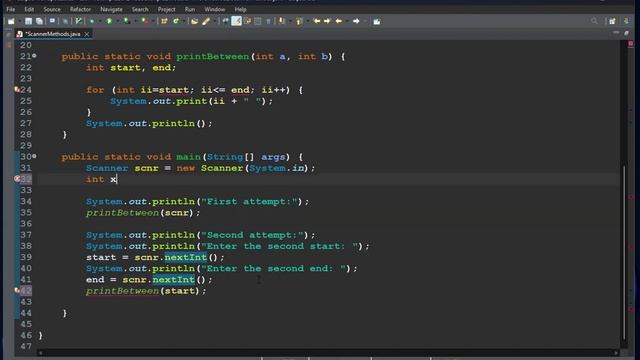
Task: Toggle Word Wrap icon left of Mark Occurrences
Action: pyautogui.click(x=225, y=21)
